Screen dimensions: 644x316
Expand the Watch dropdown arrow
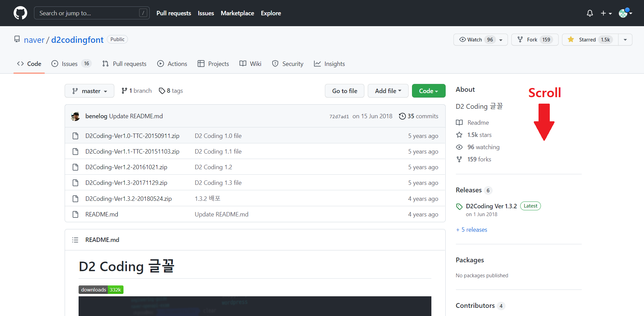coord(501,40)
